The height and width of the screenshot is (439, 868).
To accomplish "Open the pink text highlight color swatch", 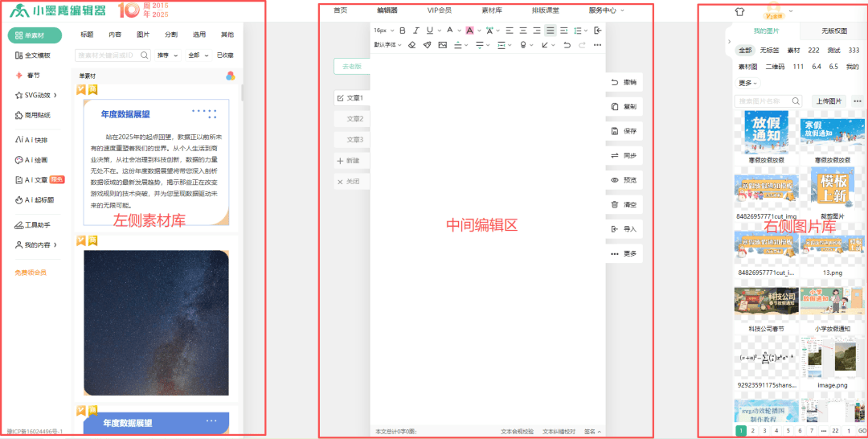I will point(469,31).
